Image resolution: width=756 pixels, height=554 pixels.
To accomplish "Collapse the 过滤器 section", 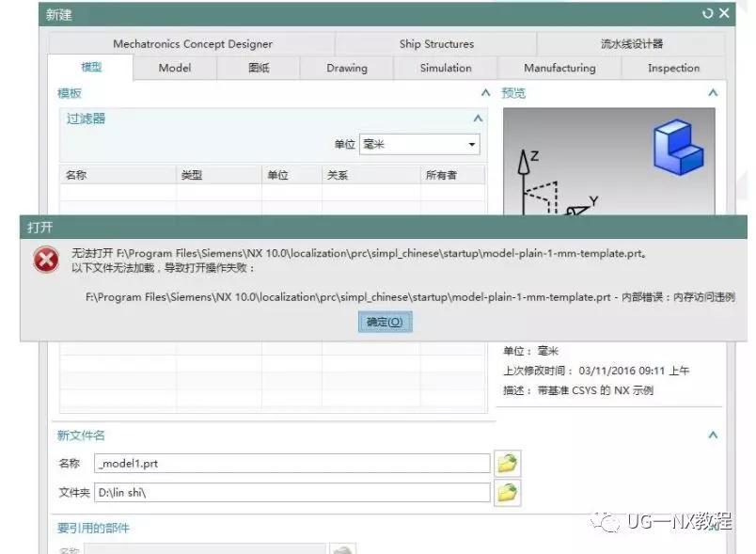I will point(480,119).
